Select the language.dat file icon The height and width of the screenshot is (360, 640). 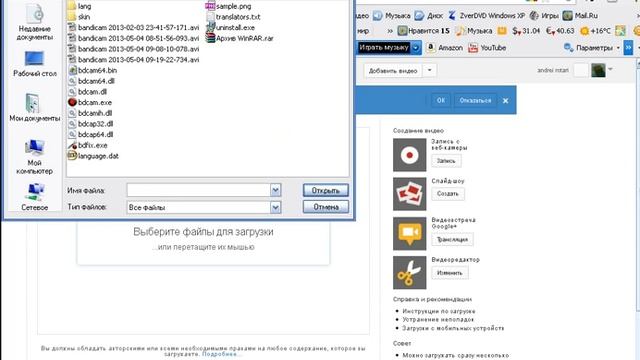(x=72, y=156)
